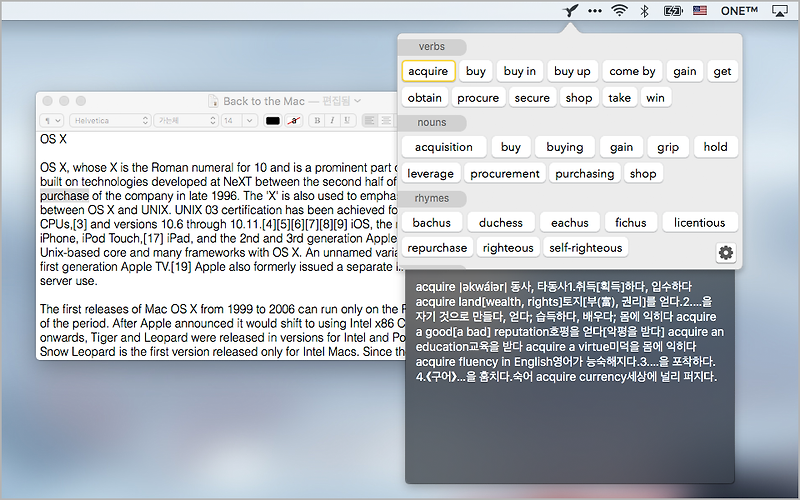Select the 'hold' synonym
This screenshot has height=500, width=800.
(715, 147)
